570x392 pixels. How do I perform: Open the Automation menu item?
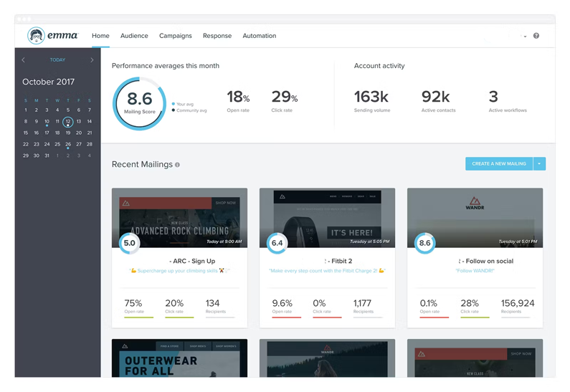[x=260, y=36]
